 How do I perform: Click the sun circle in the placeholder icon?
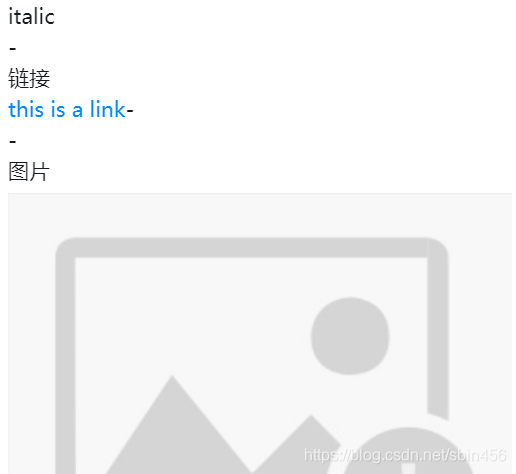point(350,336)
